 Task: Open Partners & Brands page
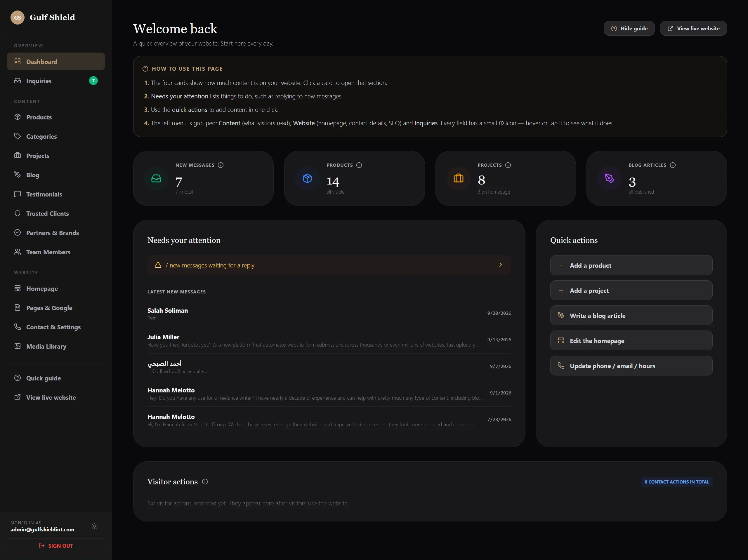tap(56, 232)
